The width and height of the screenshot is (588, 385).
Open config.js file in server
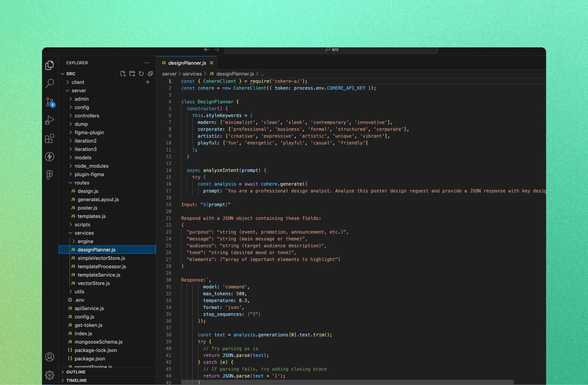tap(107, 317)
